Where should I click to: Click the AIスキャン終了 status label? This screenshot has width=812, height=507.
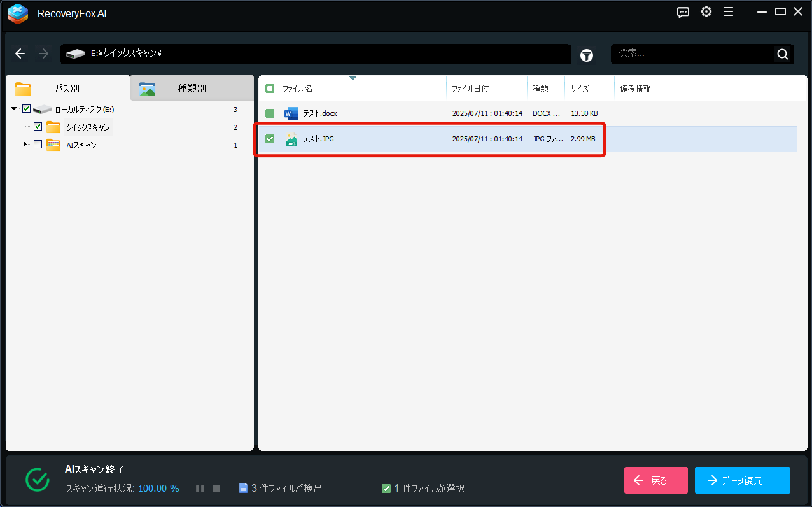(x=95, y=469)
